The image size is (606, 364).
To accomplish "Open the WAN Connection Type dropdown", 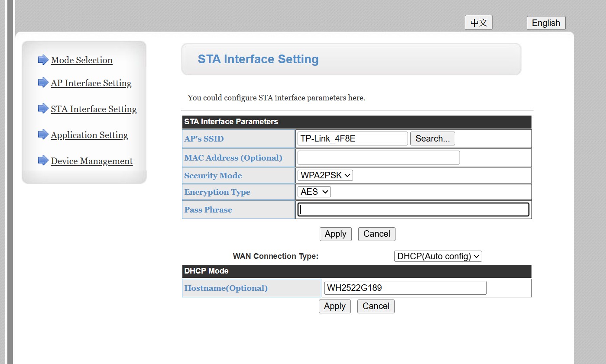I will (437, 256).
